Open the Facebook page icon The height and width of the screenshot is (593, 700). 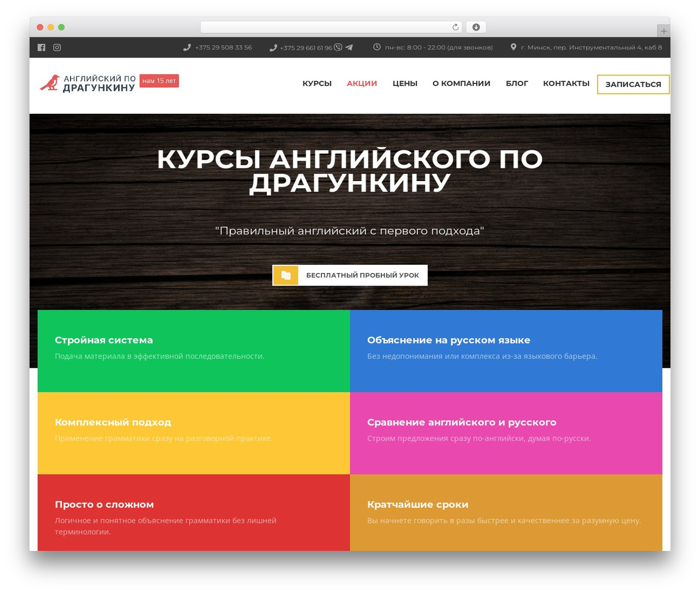[x=42, y=48]
